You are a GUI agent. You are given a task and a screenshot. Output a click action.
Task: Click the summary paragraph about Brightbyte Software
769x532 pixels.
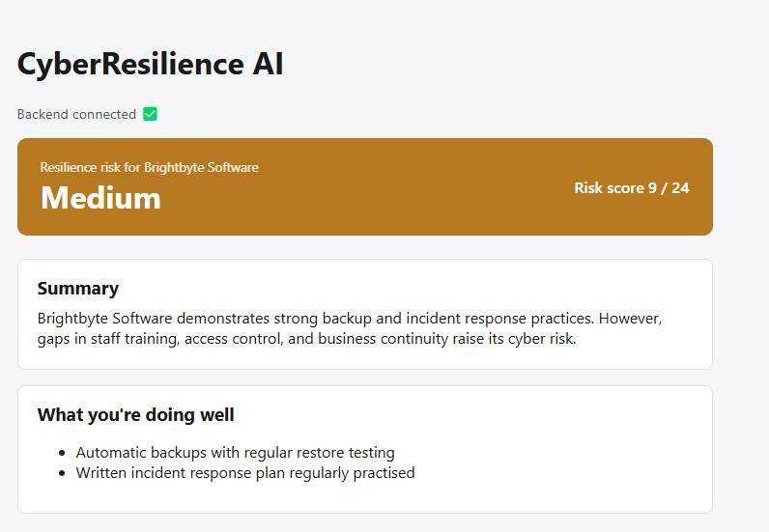pyautogui.click(x=350, y=328)
